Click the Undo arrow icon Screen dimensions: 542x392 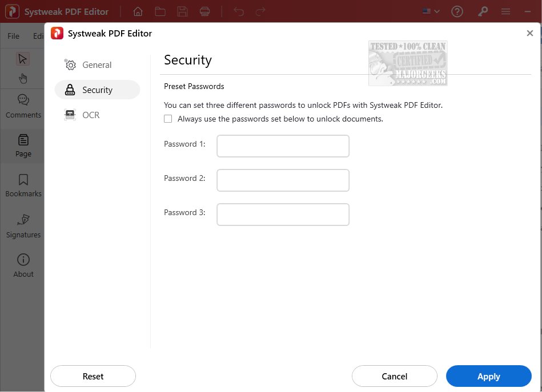pyautogui.click(x=239, y=11)
